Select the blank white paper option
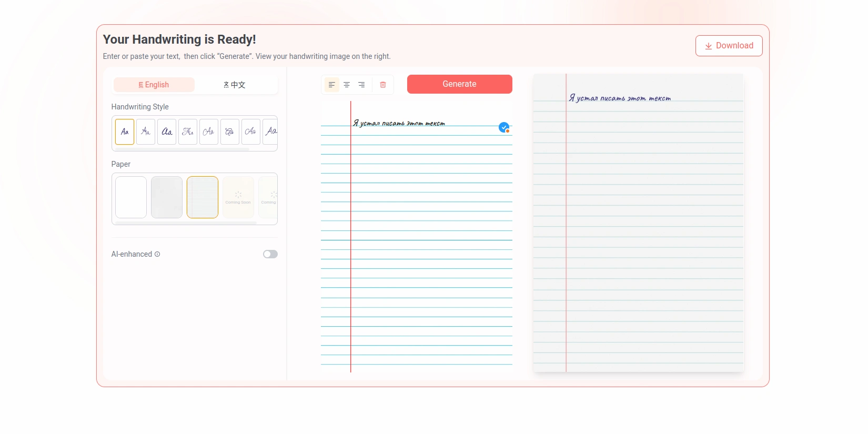Viewport: 868px width, 434px height. [x=131, y=197]
